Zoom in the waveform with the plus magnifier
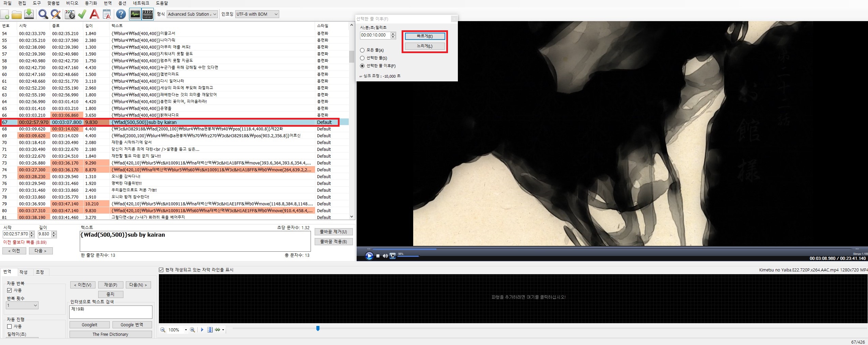 click(x=192, y=330)
